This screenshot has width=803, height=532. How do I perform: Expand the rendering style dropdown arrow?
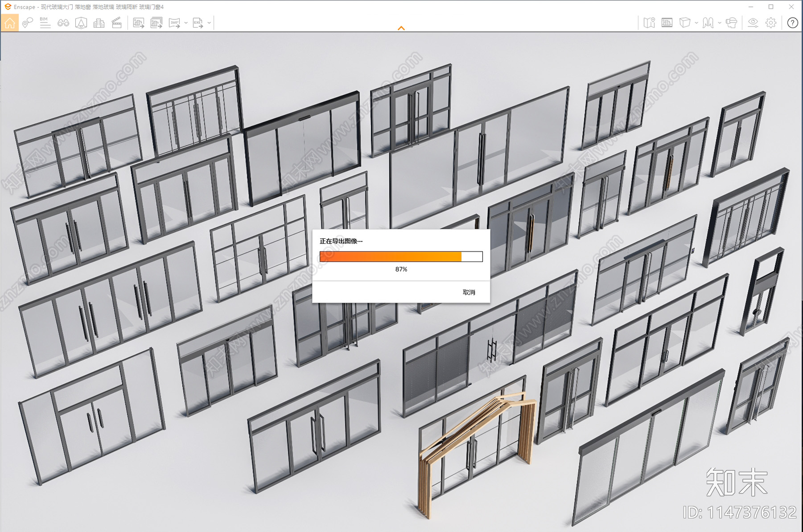[696, 23]
